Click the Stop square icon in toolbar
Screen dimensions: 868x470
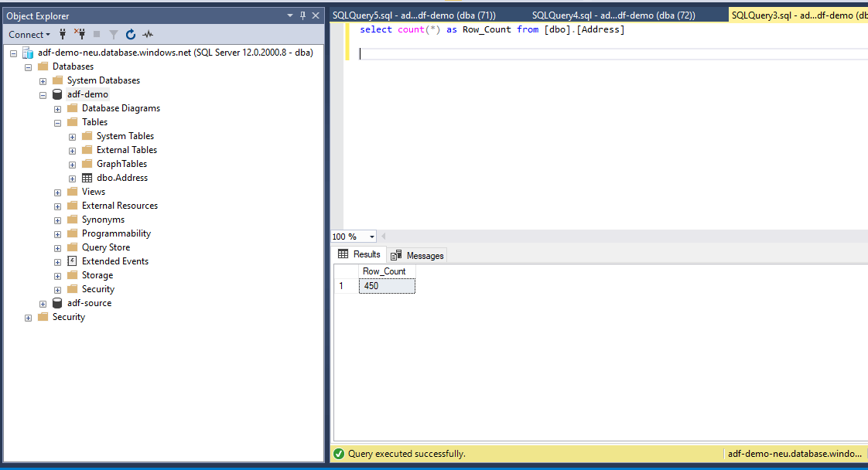click(97, 34)
